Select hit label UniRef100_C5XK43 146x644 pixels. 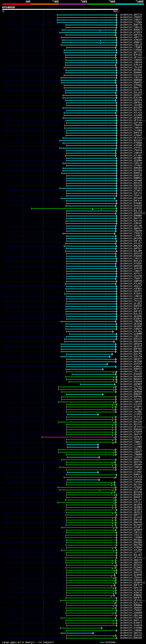(x=131, y=578)
